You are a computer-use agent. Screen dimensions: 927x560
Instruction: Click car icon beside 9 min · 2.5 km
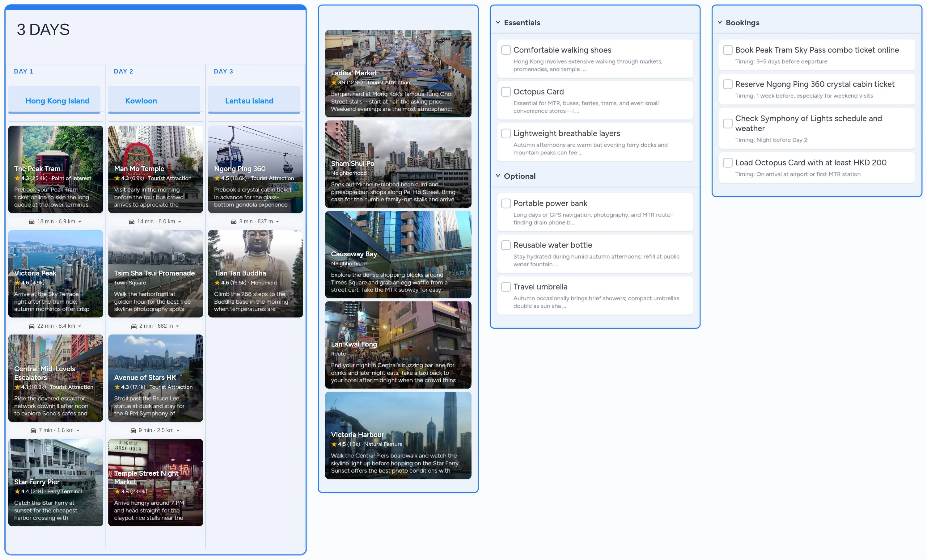click(x=133, y=431)
